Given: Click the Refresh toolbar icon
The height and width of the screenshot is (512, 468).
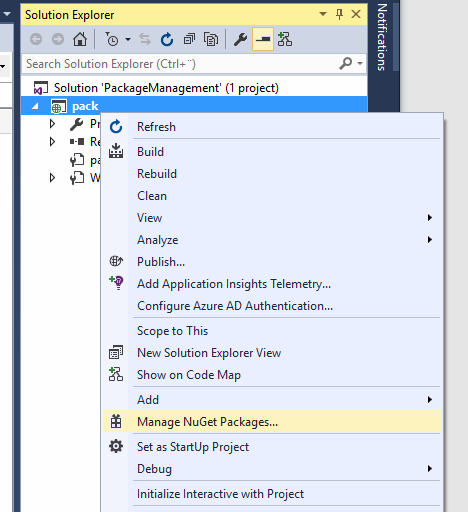Looking at the screenshot, I should 167,39.
